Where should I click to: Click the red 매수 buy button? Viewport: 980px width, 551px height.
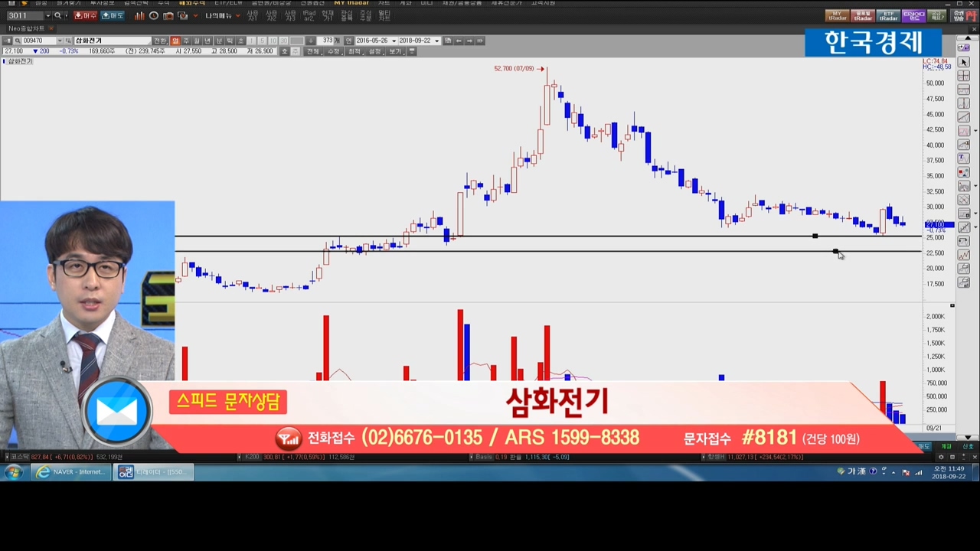point(85,15)
